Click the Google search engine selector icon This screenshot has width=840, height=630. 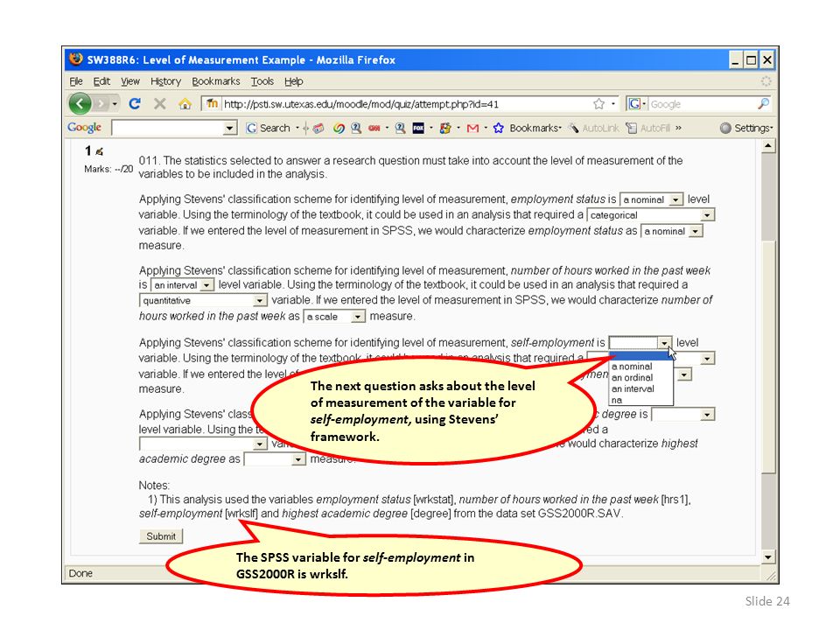pos(634,104)
